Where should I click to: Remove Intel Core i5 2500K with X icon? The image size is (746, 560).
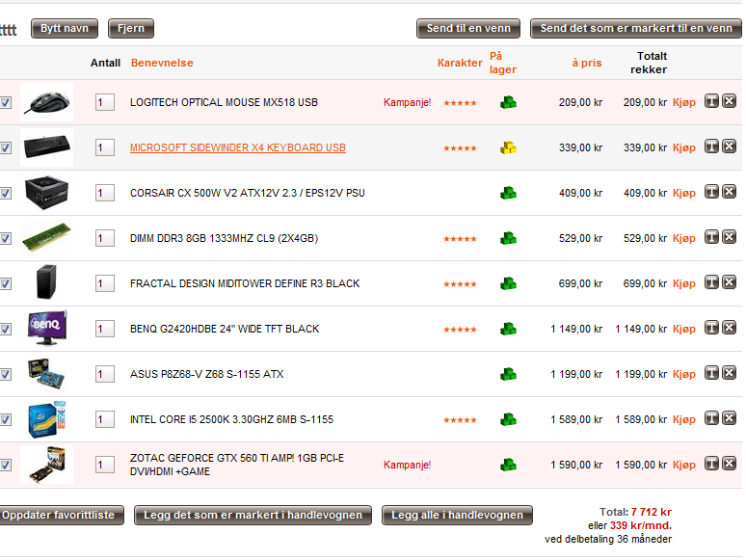pos(729,417)
